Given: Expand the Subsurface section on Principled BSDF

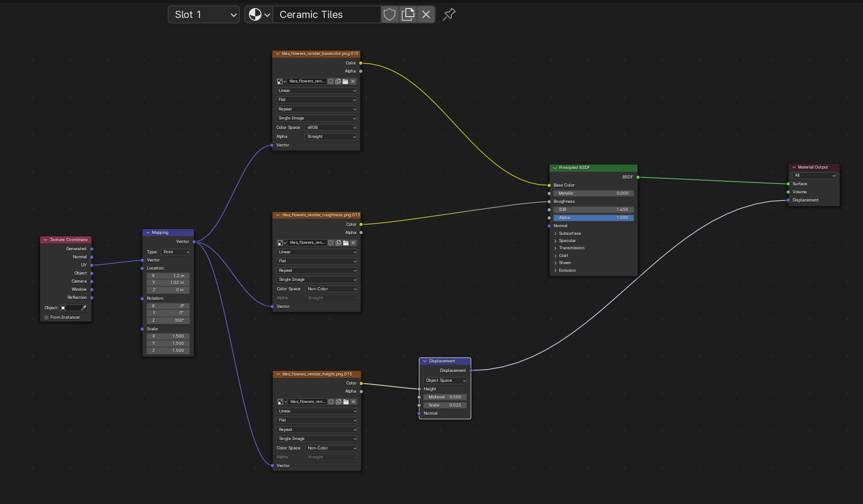Looking at the screenshot, I should point(569,234).
